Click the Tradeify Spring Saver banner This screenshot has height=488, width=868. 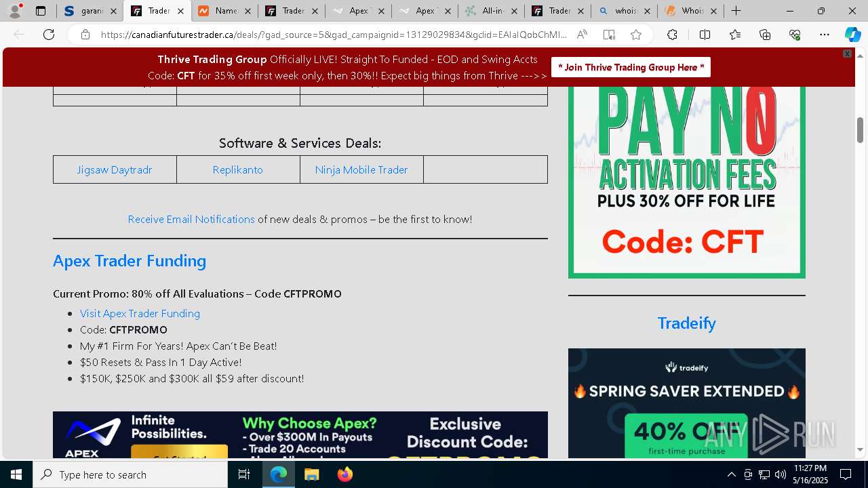click(x=687, y=403)
